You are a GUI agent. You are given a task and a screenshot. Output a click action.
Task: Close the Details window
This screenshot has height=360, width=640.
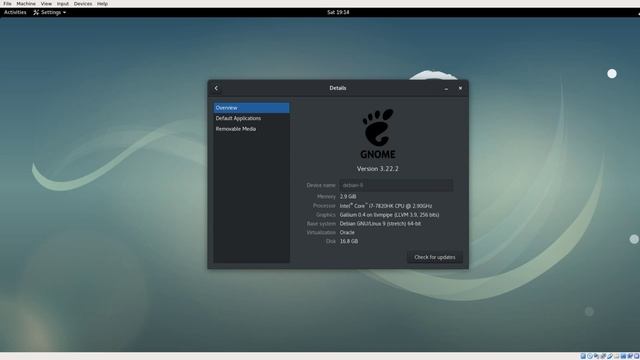click(460, 88)
